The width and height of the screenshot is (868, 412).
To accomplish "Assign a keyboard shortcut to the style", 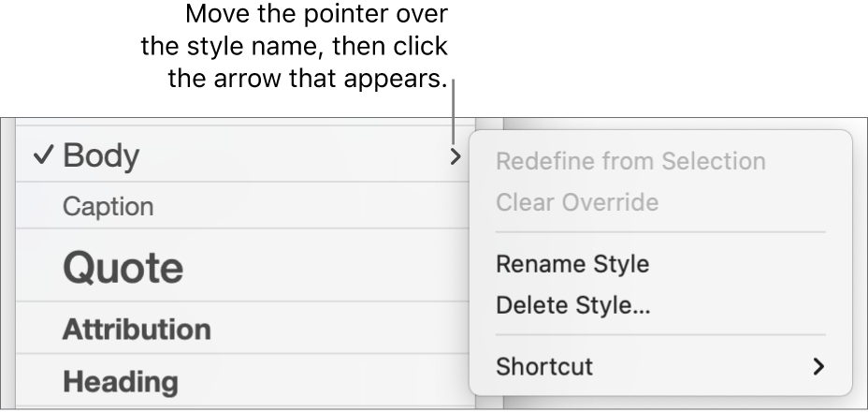I will pos(544,366).
